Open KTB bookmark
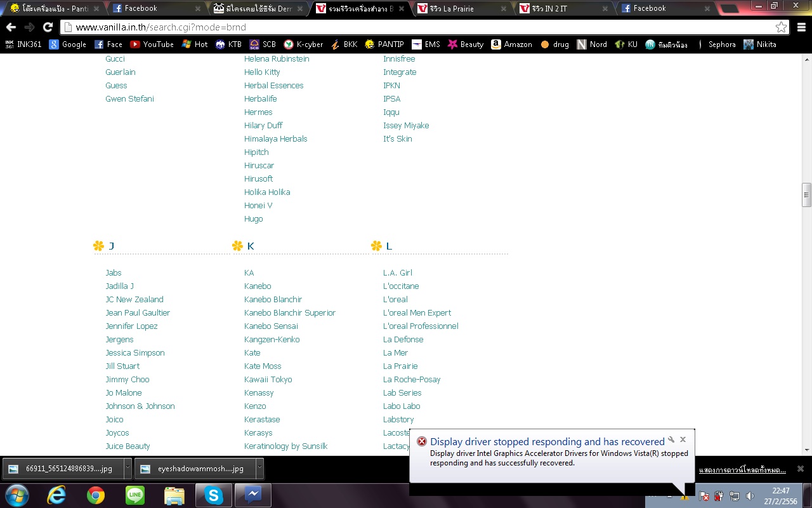 (x=228, y=44)
